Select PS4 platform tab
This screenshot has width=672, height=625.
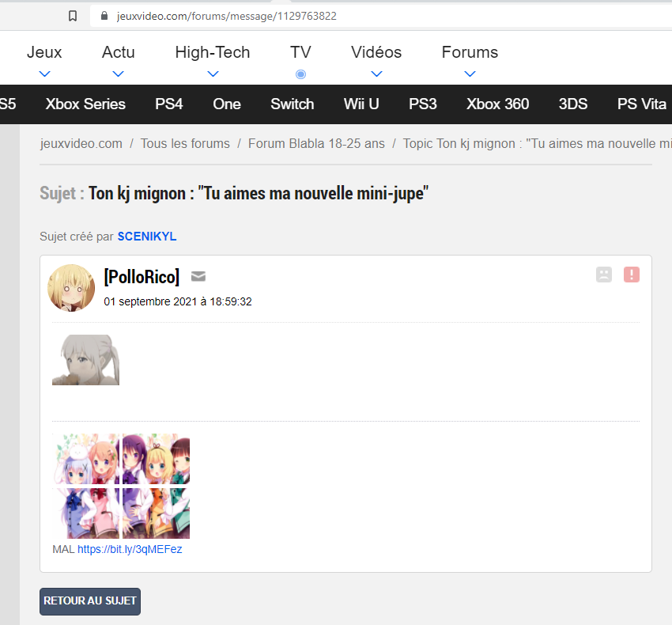click(169, 104)
